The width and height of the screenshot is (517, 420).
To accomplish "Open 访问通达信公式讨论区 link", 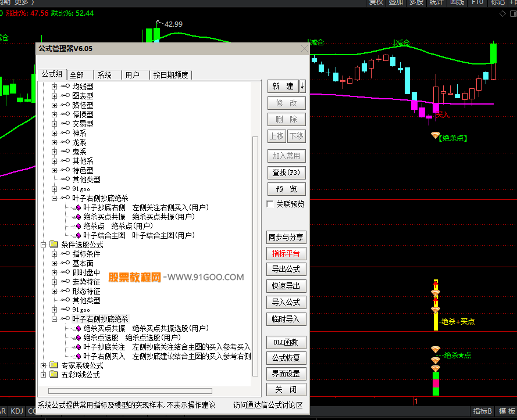I will 268,405.
